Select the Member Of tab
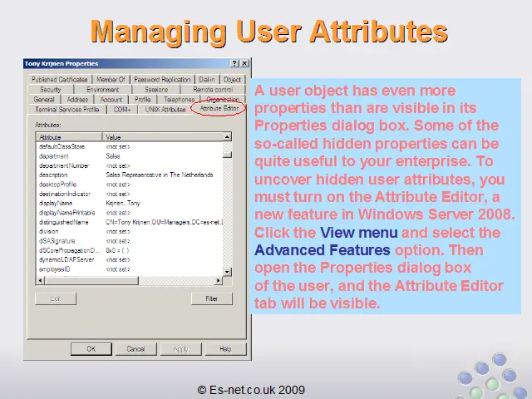Image resolution: width=532 pixels, height=399 pixels. [111, 80]
